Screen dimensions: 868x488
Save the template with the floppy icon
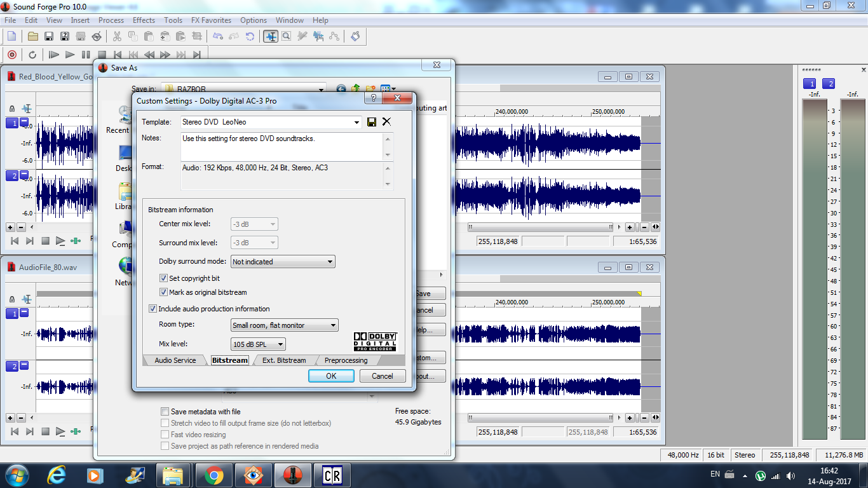tap(372, 122)
